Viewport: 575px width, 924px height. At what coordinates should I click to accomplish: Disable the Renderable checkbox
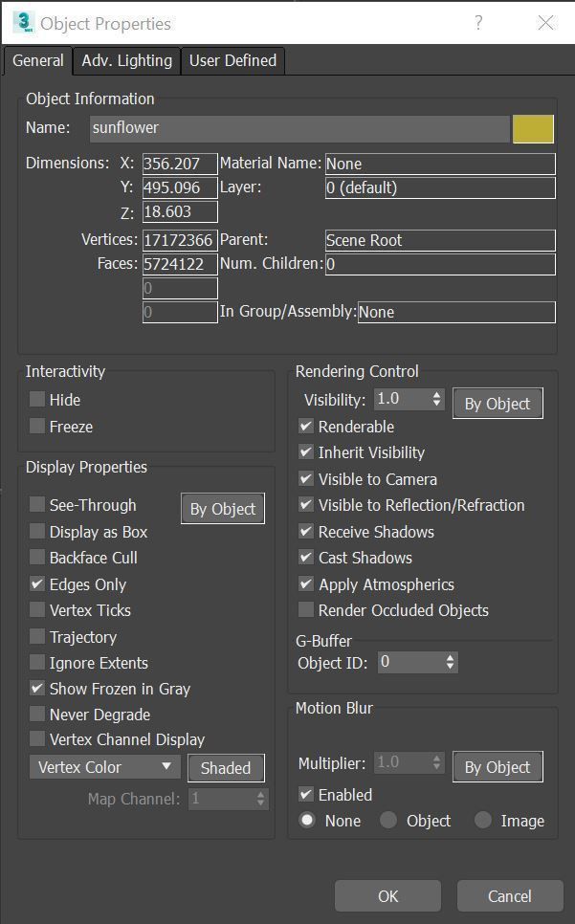click(x=306, y=427)
